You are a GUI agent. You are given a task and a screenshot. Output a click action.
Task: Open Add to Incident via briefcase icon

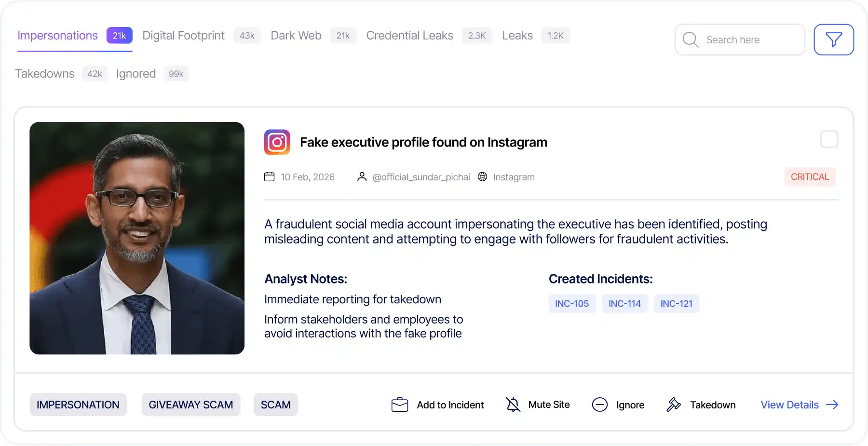(399, 405)
